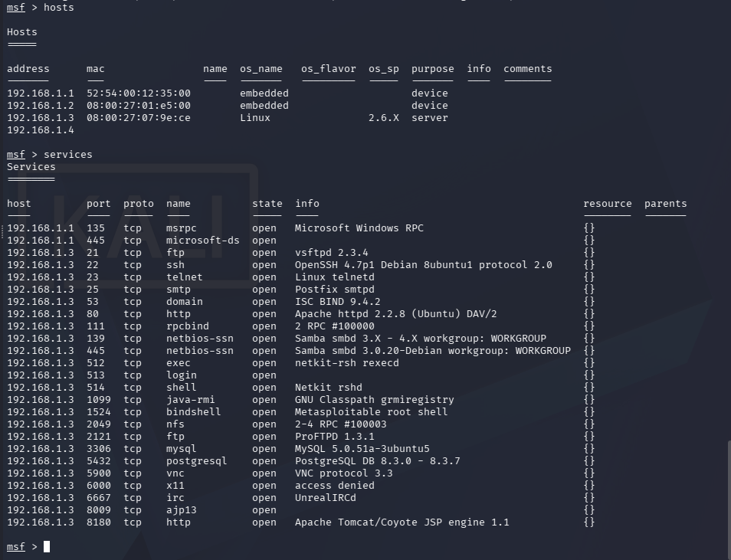The image size is (731, 560).
Task: Click the 'comments' column header
Action: [528, 69]
